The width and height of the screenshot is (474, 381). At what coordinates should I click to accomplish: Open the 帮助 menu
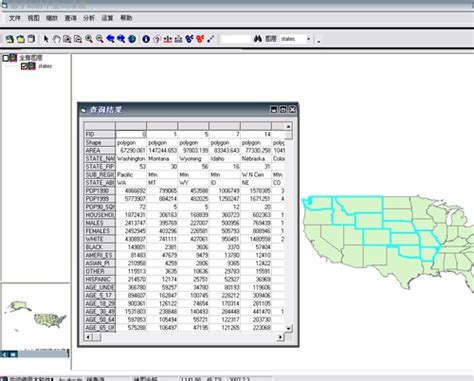(x=126, y=18)
